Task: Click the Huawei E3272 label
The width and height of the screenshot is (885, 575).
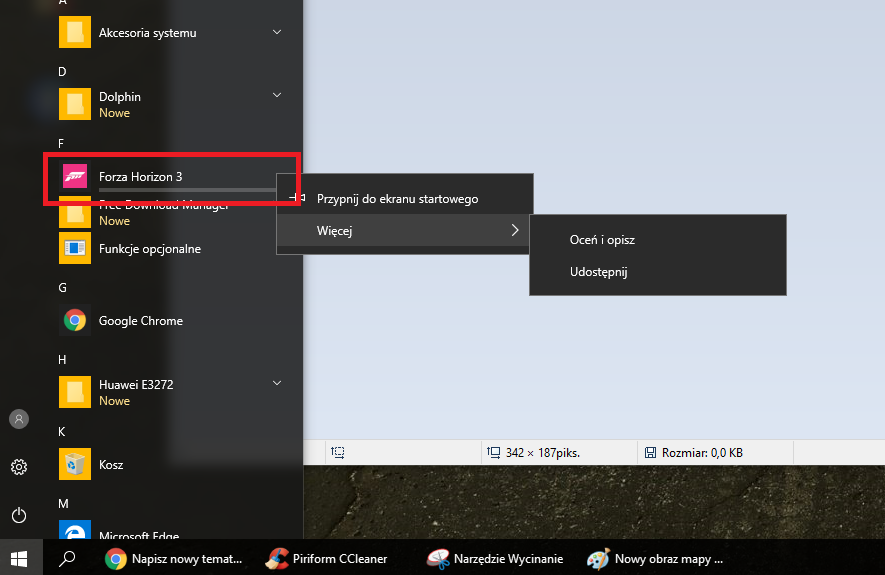Action: click(x=136, y=384)
